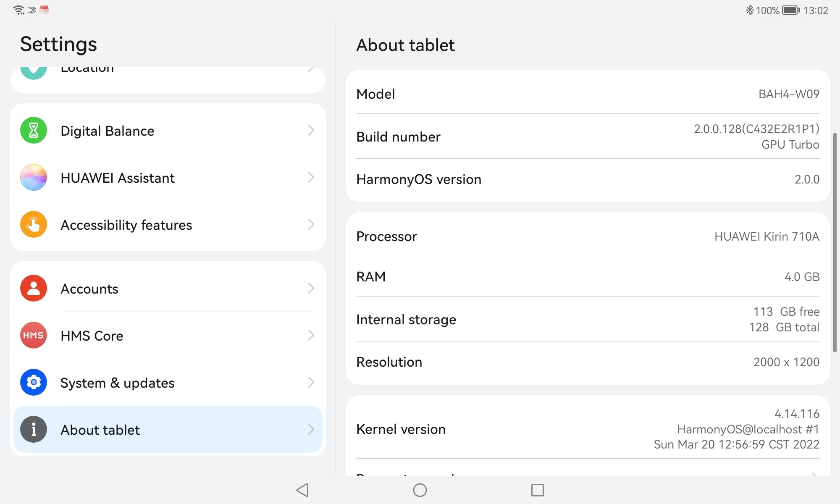Tap the Accessibility features hand icon
This screenshot has width=840, height=504.
point(34,224)
